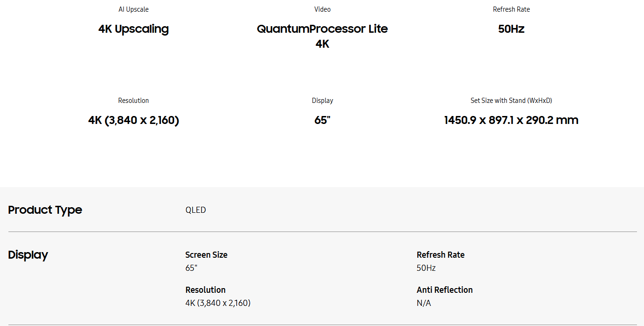Image resolution: width=644 pixels, height=326 pixels.
Task: Click the small "Display" label above bold 65"
Action: [322, 101]
